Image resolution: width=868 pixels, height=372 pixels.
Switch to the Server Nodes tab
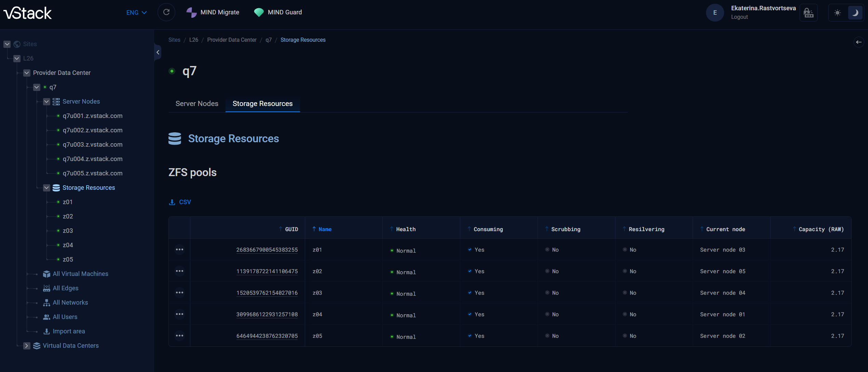[197, 104]
